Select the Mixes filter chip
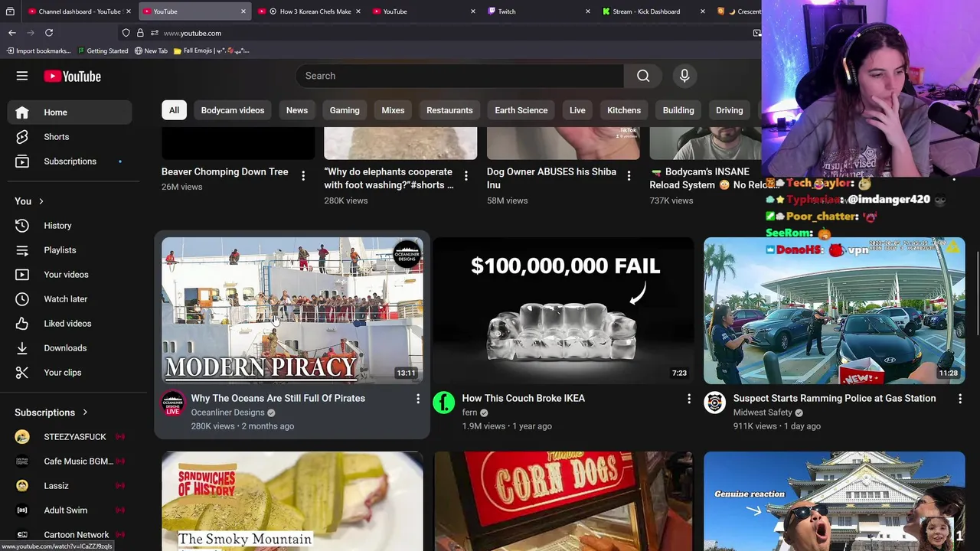The height and width of the screenshot is (551, 980). 393,110
